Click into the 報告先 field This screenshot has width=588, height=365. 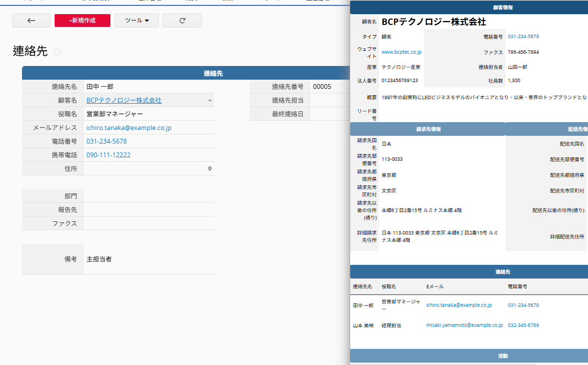coord(148,210)
